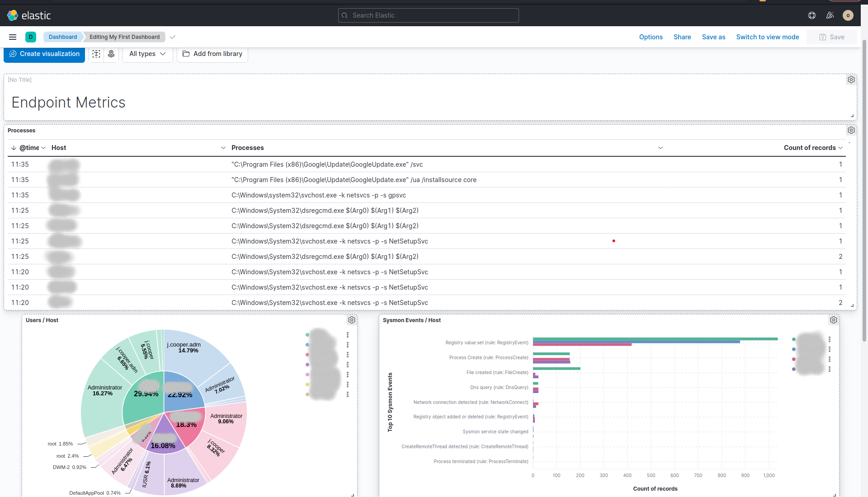This screenshot has width=868, height=497.
Task: Open panel options gear for Processes panel
Action: pyautogui.click(x=851, y=130)
